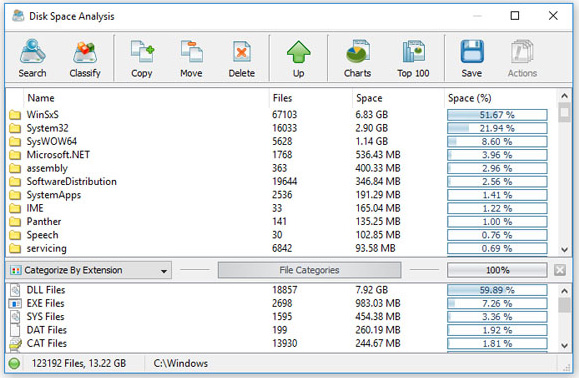
Task: Open the Charts pie icon
Action: click(357, 58)
